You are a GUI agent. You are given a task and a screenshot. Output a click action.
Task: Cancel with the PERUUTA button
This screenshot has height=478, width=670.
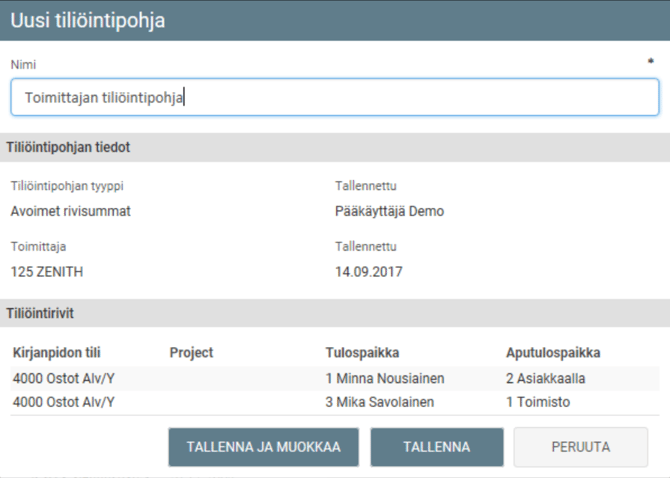point(580,447)
